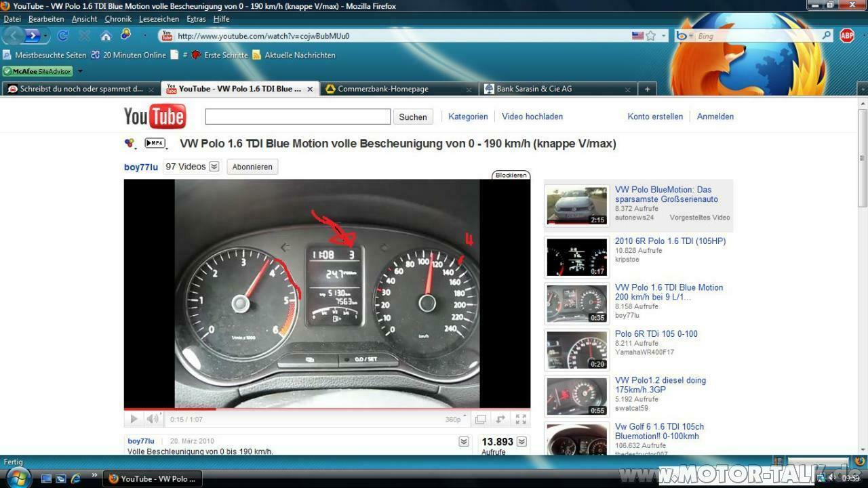Screen dimensions: 868x488
Task: Click the YouTube logo on the page
Action: (155, 117)
